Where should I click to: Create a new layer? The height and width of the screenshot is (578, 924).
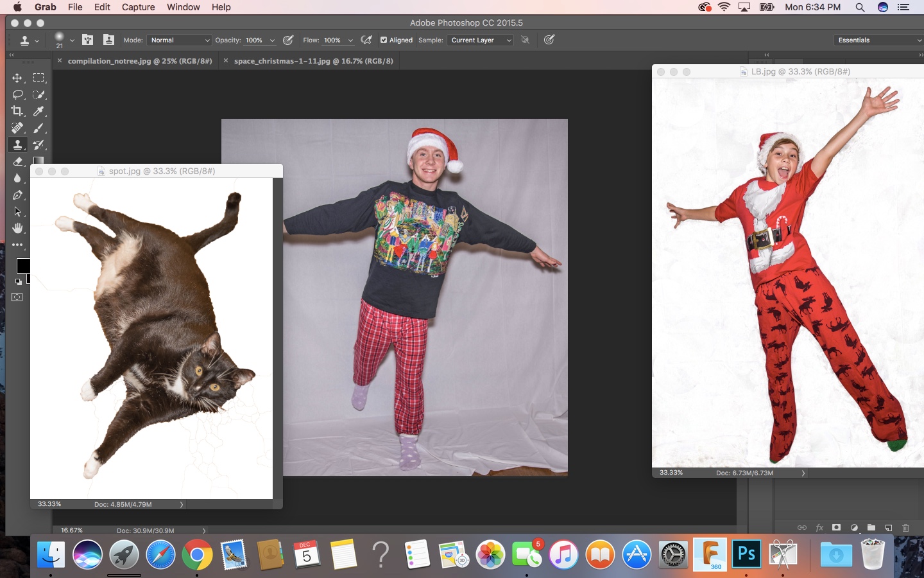pyautogui.click(x=889, y=528)
